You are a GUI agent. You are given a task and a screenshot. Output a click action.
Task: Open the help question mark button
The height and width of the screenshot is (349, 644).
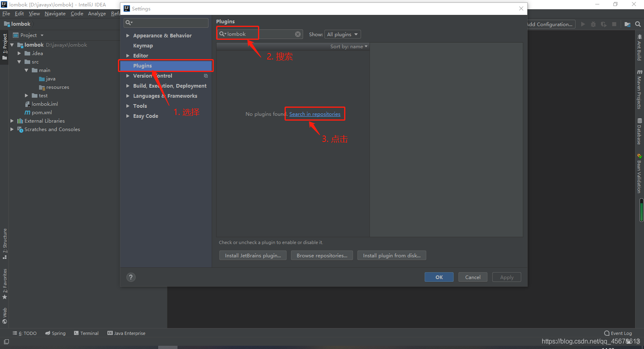(x=131, y=277)
